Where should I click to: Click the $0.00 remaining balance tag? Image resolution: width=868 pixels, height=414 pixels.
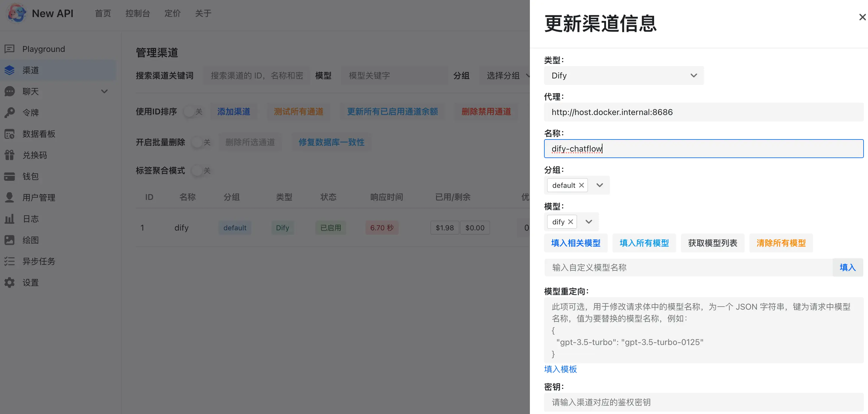click(475, 228)
